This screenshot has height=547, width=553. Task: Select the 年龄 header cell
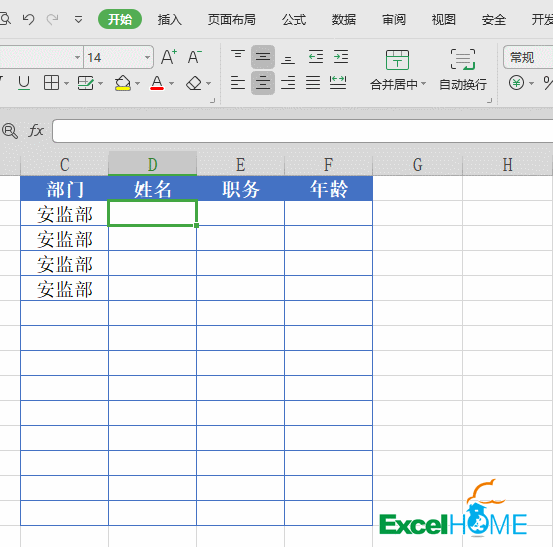[x=328, y=188]
